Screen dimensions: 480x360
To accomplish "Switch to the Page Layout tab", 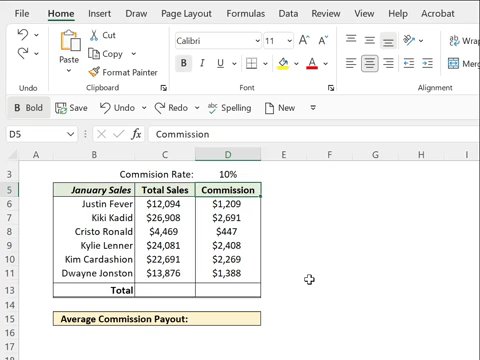I will pos(186,14).
